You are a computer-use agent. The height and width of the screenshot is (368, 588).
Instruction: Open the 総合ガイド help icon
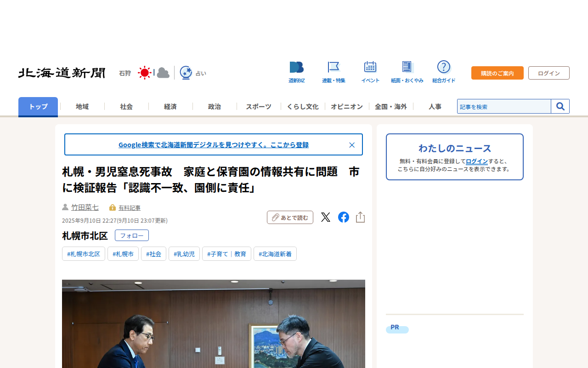tap(444, 67)
